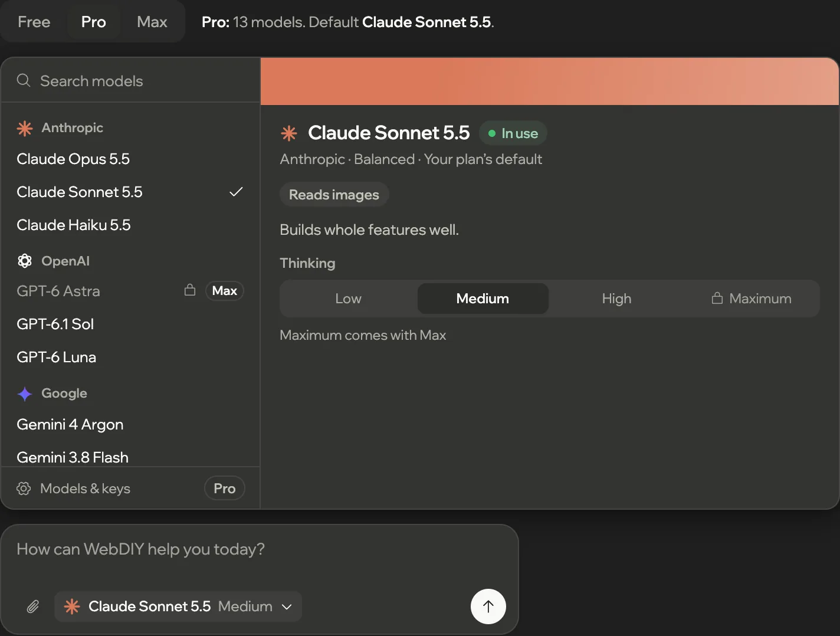Select Claude Opus 5.5 from the list
The width and height of the screenshot is (840, 636).
(130, 159)
